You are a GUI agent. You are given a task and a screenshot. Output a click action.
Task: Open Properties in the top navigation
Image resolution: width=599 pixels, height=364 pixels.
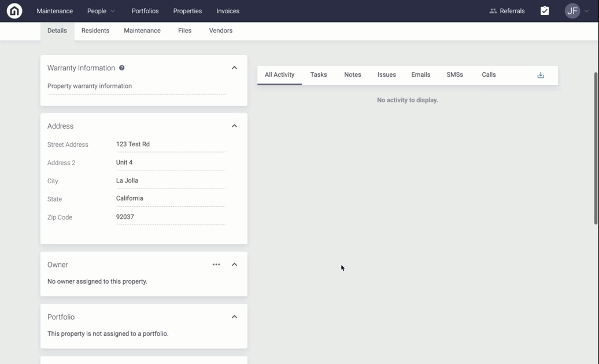[x=187, y=11]
